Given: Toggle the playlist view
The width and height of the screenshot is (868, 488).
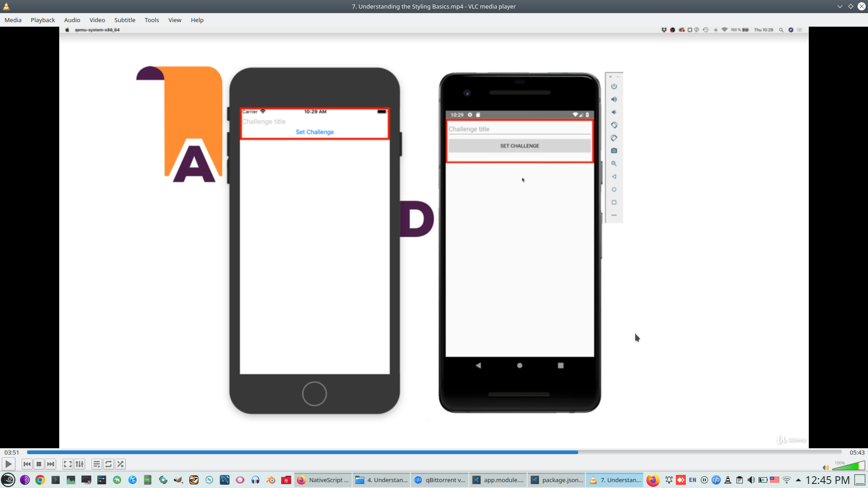Looking at the screenshot, I should [96, 464].
